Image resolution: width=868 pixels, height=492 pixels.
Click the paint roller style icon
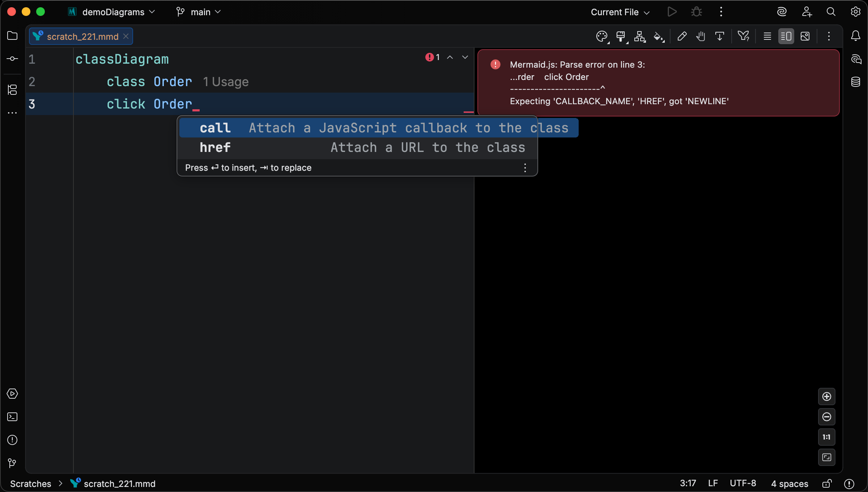[621, 36]
